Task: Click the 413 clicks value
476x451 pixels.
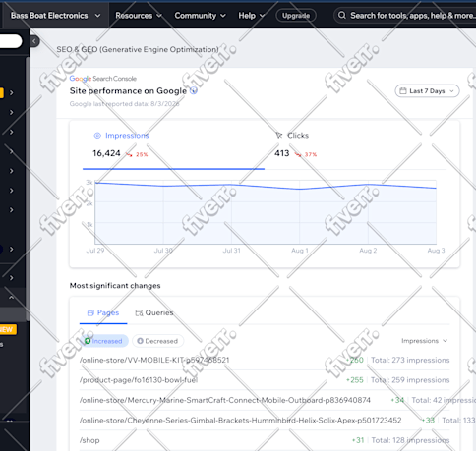Action: click(x=282, y=153)
